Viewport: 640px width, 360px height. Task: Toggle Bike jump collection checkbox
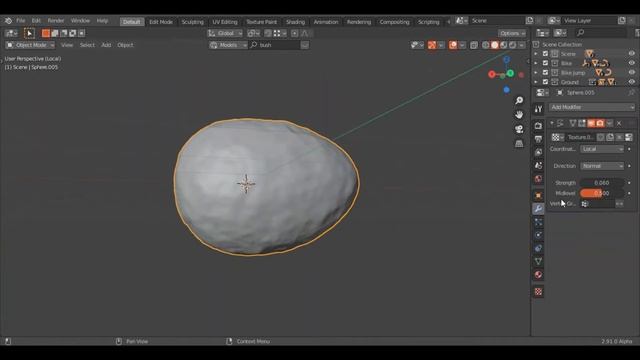pos(545,73)
